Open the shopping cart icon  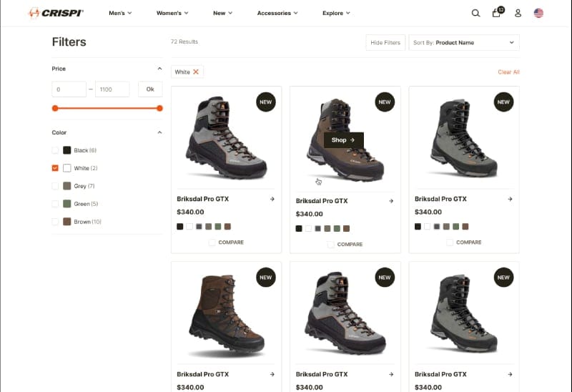click(496, 13)
